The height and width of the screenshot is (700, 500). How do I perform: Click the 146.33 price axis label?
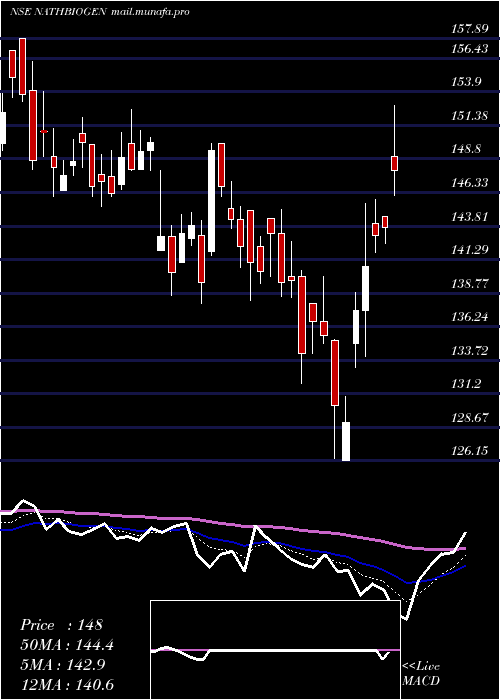tap(468, 182)
